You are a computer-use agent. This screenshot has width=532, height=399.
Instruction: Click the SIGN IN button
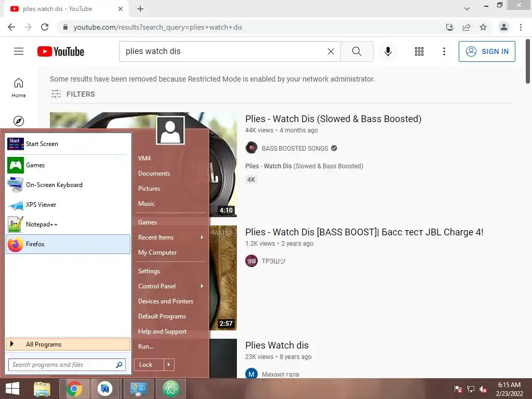pyautogui.click(x=487, y=51)
